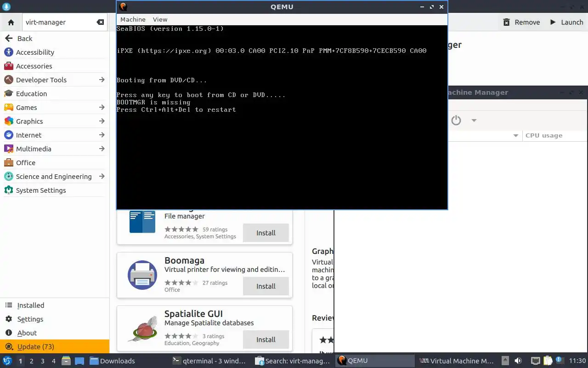The height and width of the screenshot is (368, 588).
Task: Click the 11:30 clock
Action: pos(577,361)
